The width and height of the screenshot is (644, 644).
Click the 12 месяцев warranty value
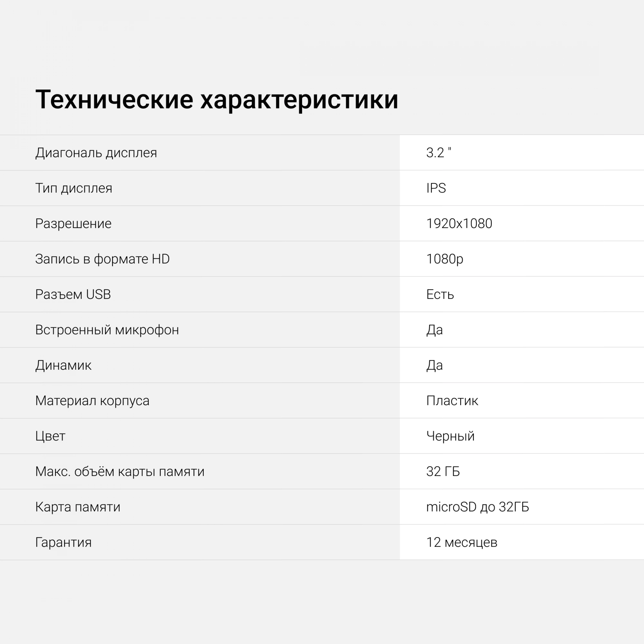[462, 542]
